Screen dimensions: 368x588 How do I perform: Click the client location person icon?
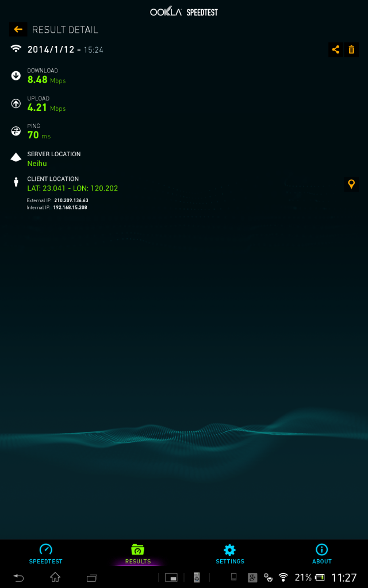(x=16, y=182)
